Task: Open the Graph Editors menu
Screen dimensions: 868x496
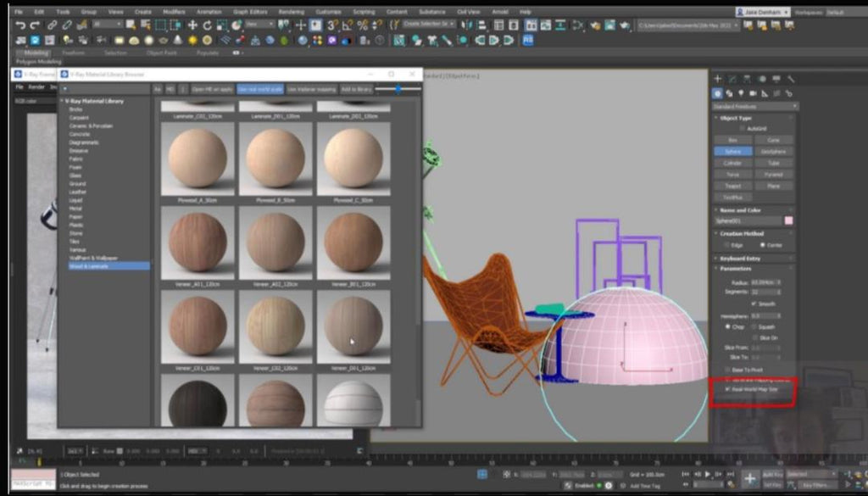Action: click(x=249, y=12)
